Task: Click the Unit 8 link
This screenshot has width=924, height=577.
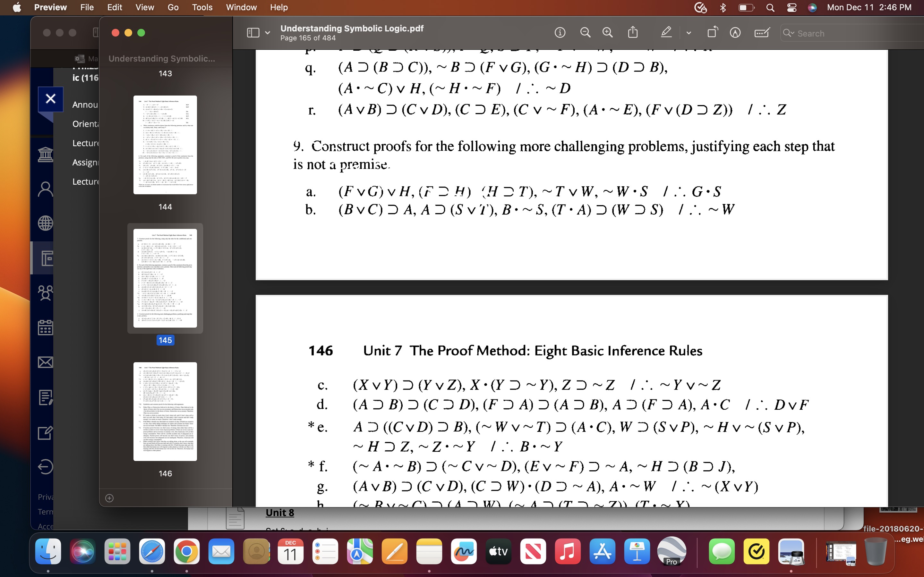Action: 279,513
